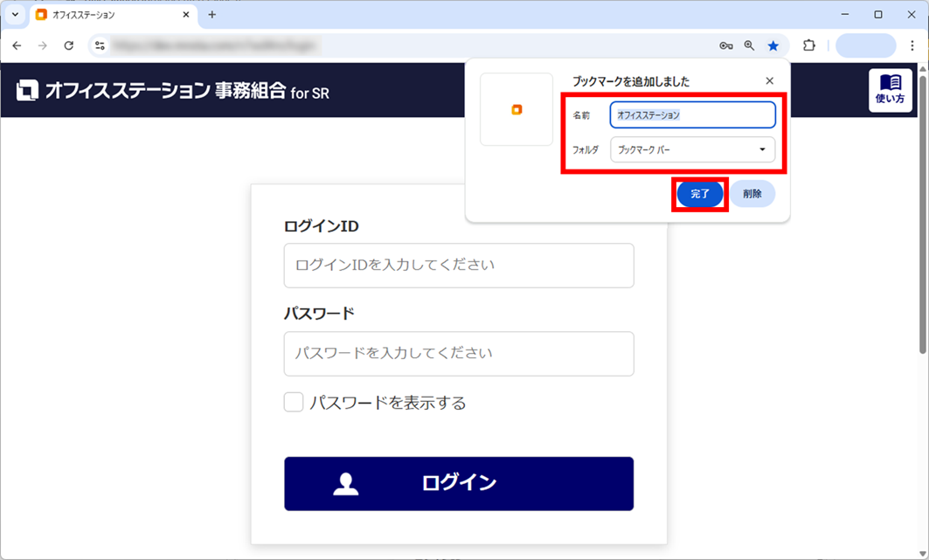The width and height of the screenshot is (929, 560).
Task: Reload the page with the refresh icon
Action: point(69,45)
